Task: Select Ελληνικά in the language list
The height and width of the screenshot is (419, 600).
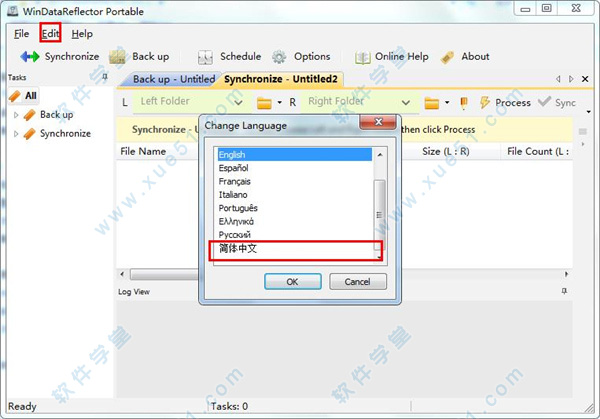Action: [295, 222]
